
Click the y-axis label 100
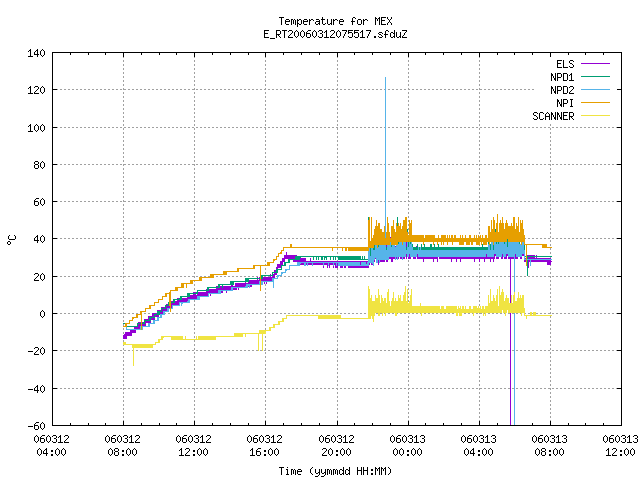36,128
